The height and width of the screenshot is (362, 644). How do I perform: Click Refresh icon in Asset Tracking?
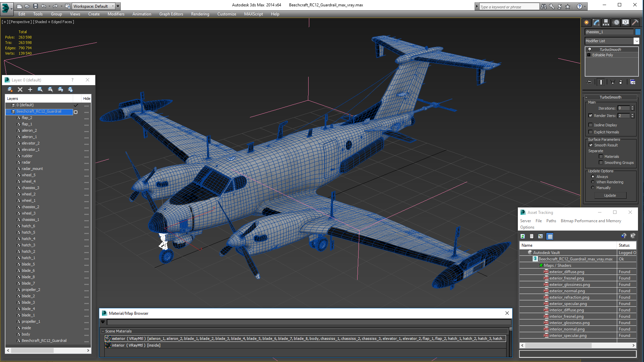point(523,236)
